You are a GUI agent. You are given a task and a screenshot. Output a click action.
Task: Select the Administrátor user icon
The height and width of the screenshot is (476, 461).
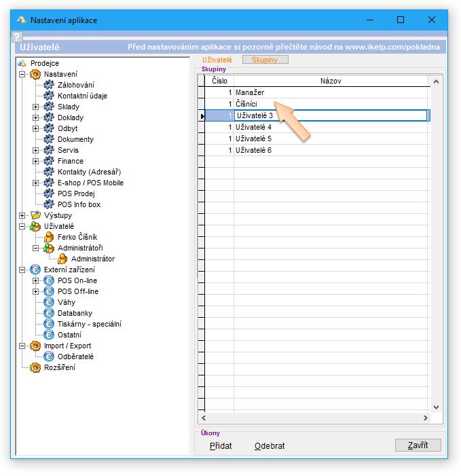[x=62, y=259]
